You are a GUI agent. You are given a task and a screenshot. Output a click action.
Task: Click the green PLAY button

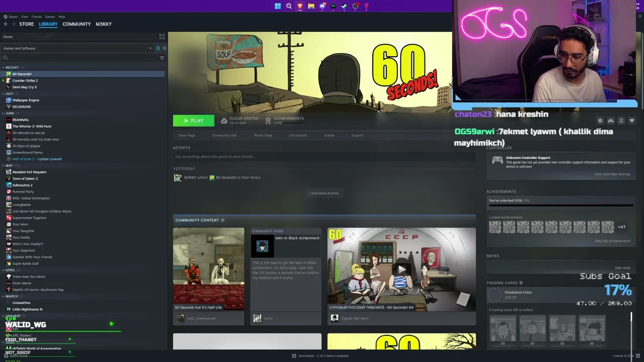click(x=194, y=121)
